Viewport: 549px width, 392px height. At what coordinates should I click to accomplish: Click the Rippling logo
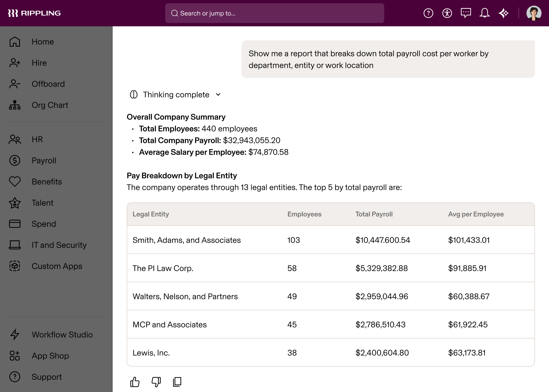35,13
